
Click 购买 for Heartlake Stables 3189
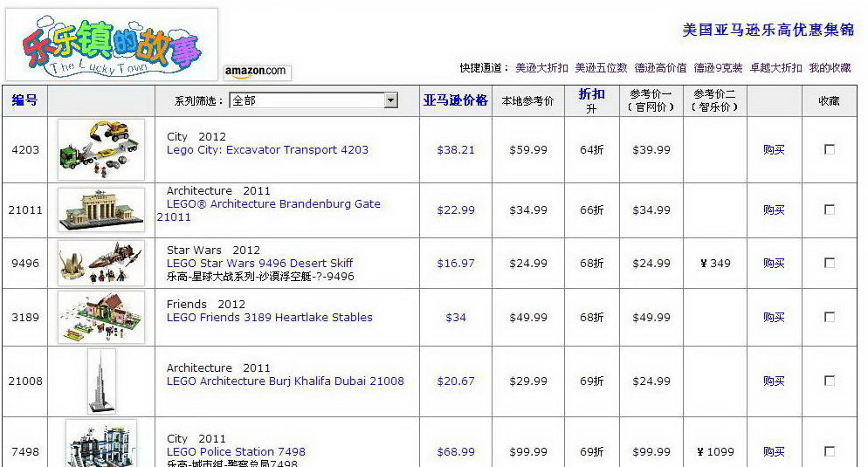774,317
